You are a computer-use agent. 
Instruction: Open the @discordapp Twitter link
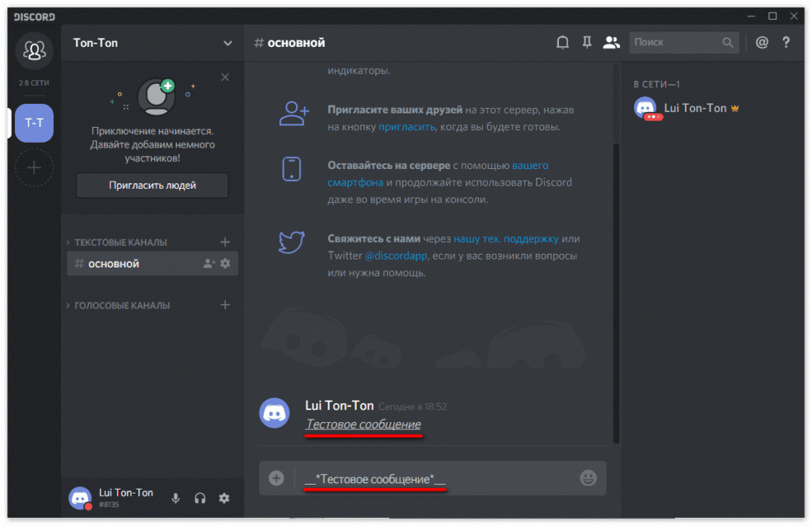(396, 255)
